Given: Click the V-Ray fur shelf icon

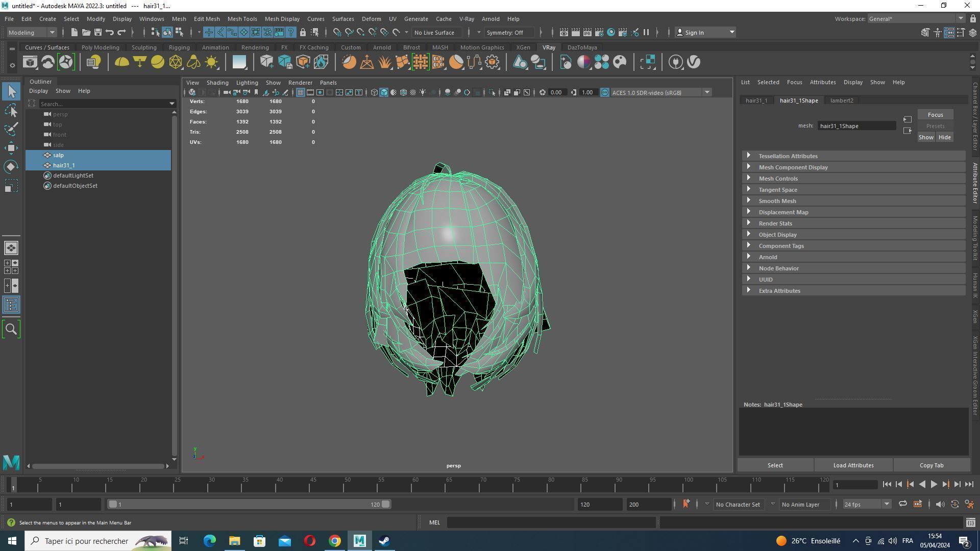Looking at the screenshot, I should point(384,62).
